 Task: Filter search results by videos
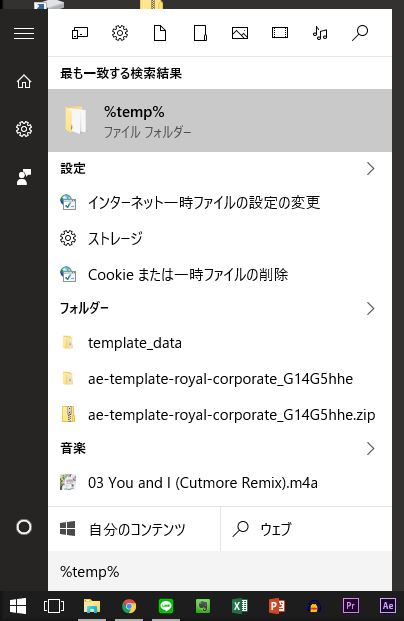click(280, 33)
